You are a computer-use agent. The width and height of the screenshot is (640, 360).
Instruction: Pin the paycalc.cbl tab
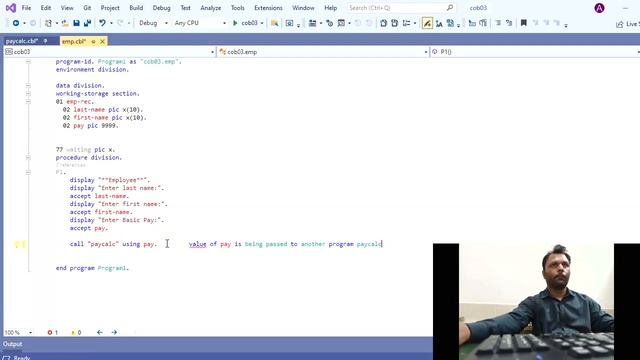point(45,41)
